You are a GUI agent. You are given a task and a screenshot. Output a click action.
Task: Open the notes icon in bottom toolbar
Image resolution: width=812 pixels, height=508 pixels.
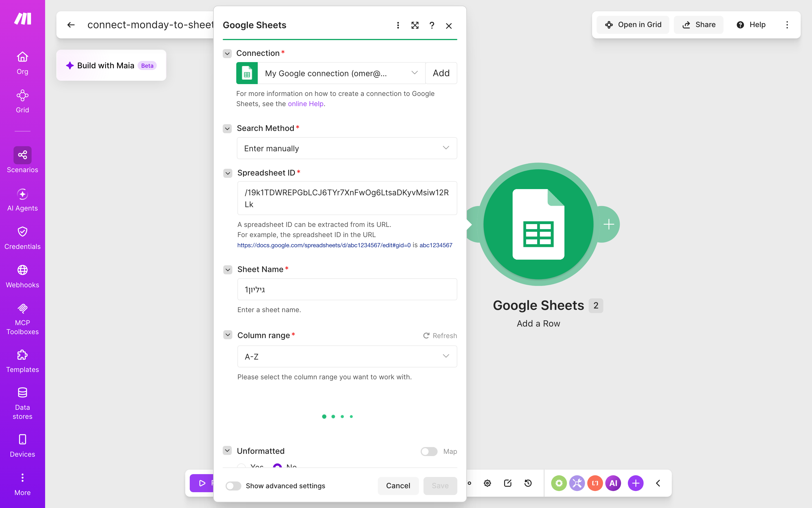[508, 483]
